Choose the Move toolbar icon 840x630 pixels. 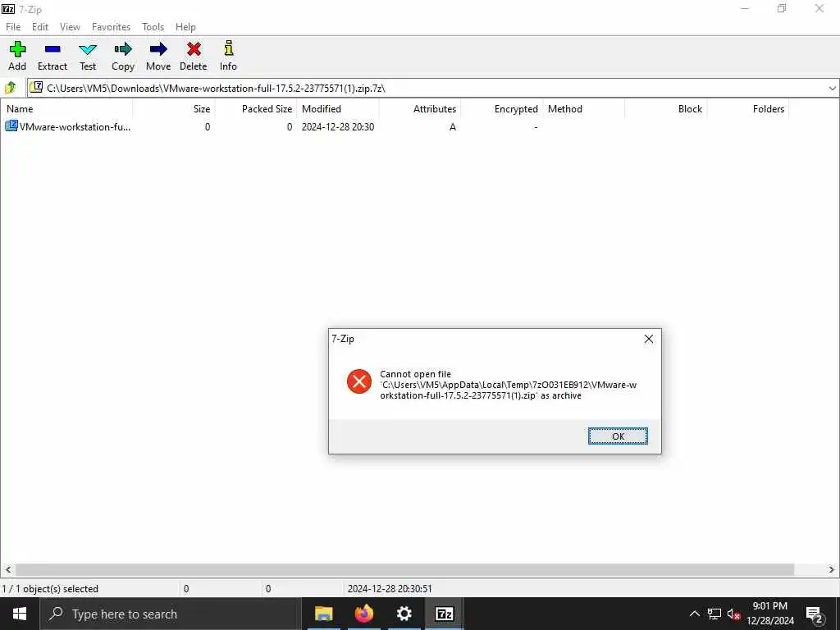tap(158, 56)
